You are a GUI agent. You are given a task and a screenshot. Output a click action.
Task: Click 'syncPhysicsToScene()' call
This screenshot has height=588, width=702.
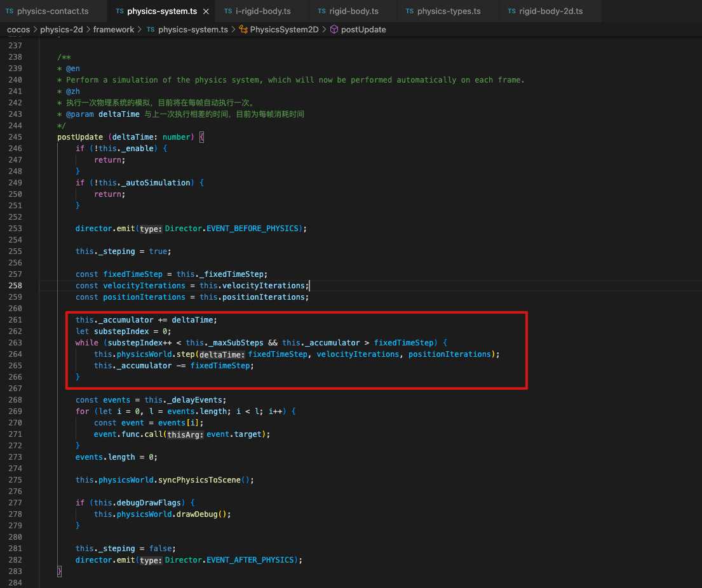(x=205, y=480)
